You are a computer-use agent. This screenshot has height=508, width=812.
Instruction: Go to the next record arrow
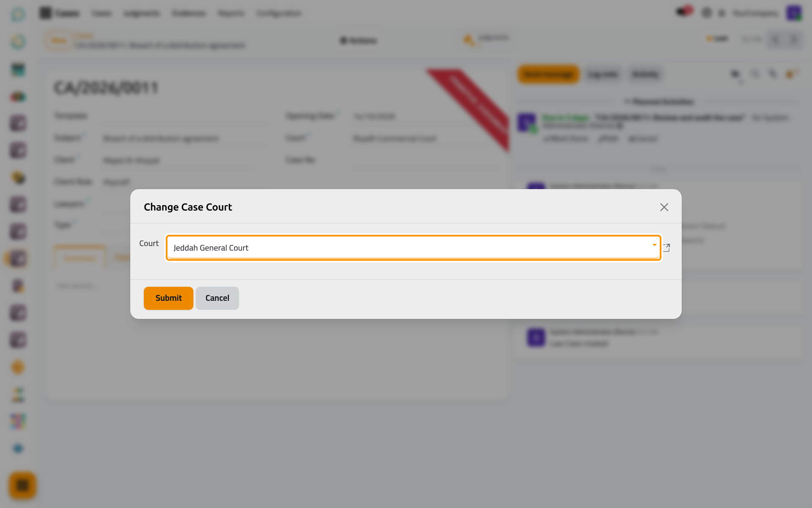coord(794,39)
